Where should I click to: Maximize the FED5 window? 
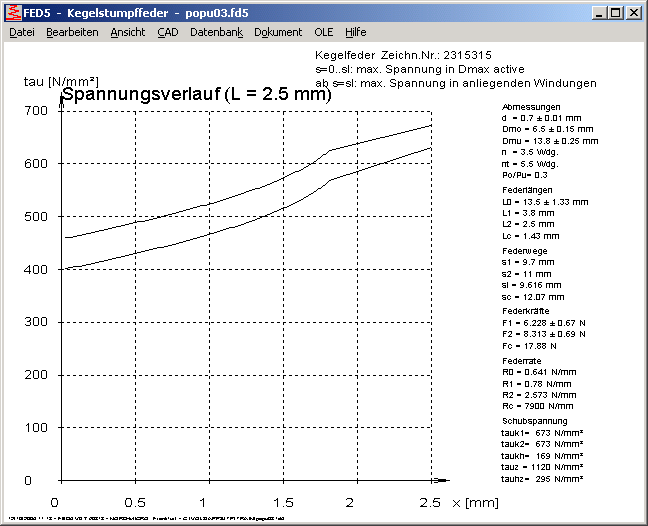615,12
